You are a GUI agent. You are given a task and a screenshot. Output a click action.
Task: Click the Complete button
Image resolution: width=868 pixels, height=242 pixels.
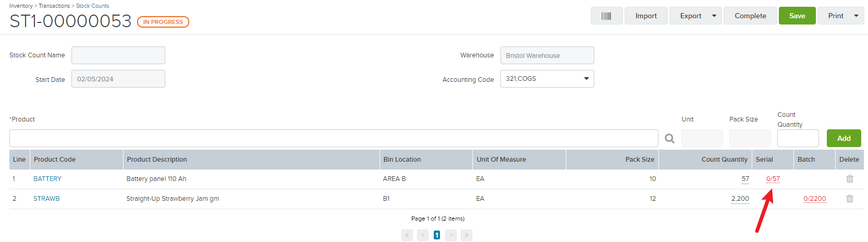[x=750, y=16]
